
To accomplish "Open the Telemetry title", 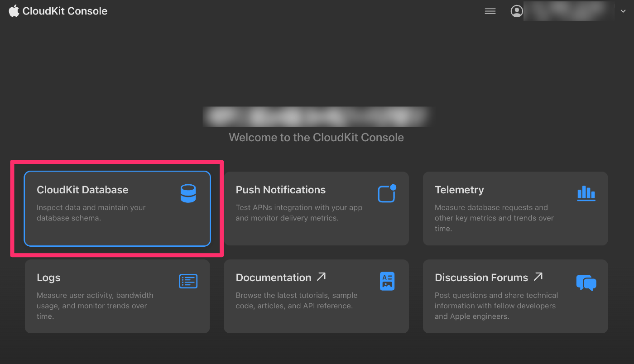I will tap(459, 190).
